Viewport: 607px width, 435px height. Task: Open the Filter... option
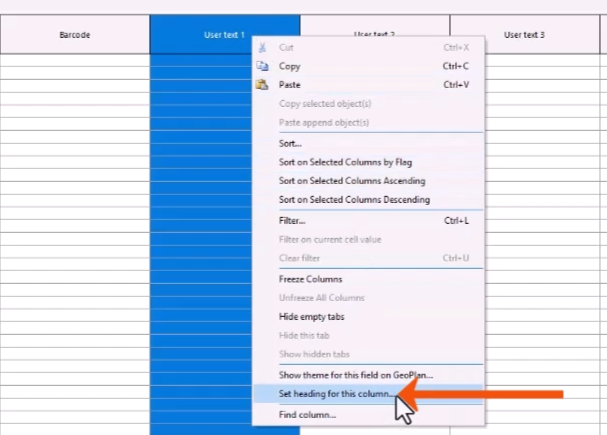coord(368,221)
